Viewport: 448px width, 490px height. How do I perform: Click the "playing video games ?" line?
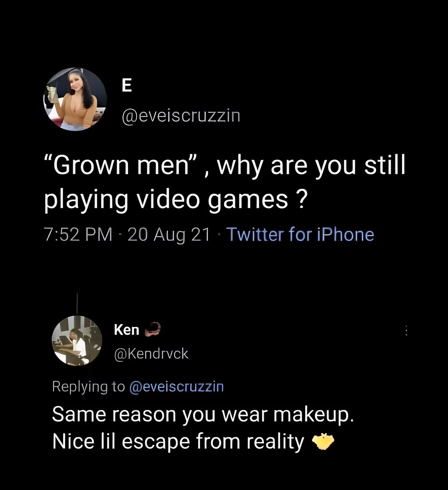[175, 199]
